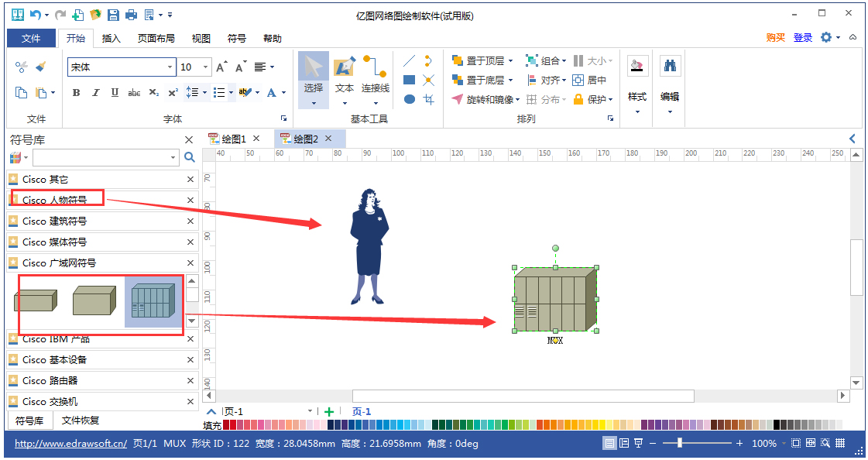Click the Undo icon in title bar
Viewport: 868px width, 460px height.
36,15
